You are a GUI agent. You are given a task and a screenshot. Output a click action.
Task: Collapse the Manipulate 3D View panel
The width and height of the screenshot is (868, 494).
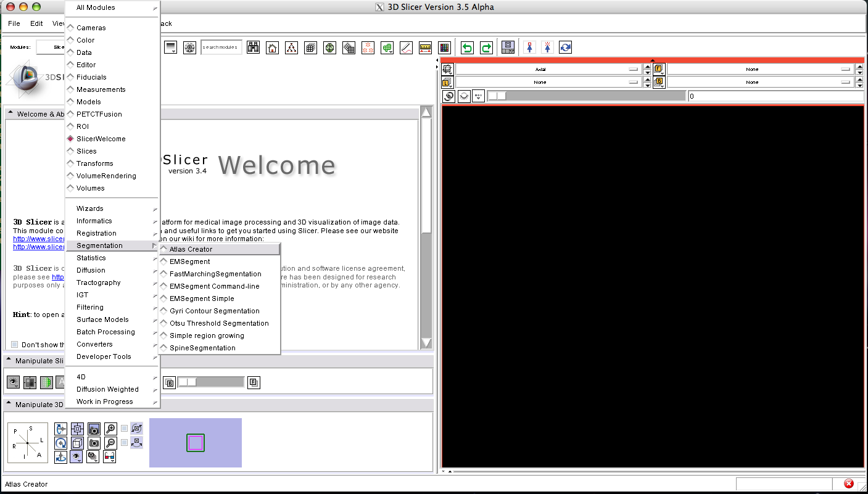10,405
